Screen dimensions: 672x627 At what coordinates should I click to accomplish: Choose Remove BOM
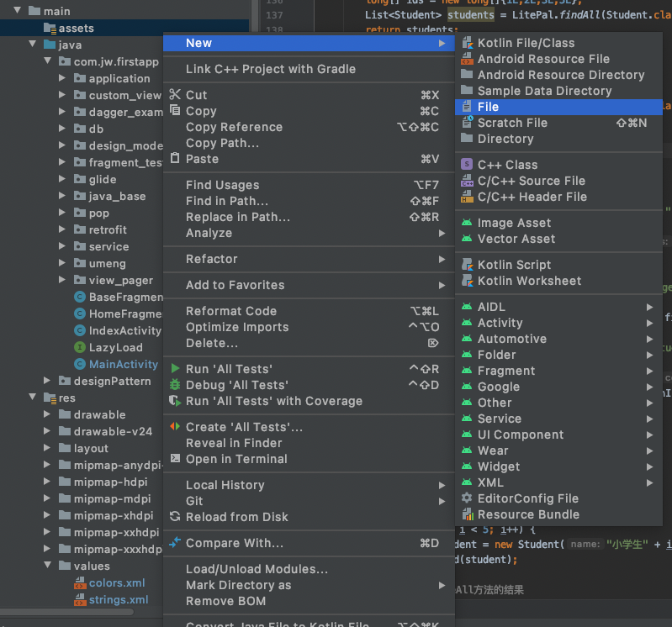click(x=309, y=601)
